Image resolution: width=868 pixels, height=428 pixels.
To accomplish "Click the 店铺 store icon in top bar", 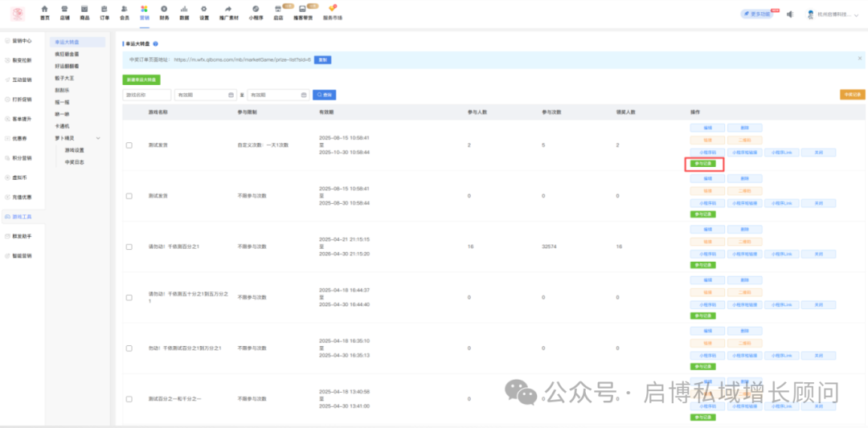I will (64, 9).
